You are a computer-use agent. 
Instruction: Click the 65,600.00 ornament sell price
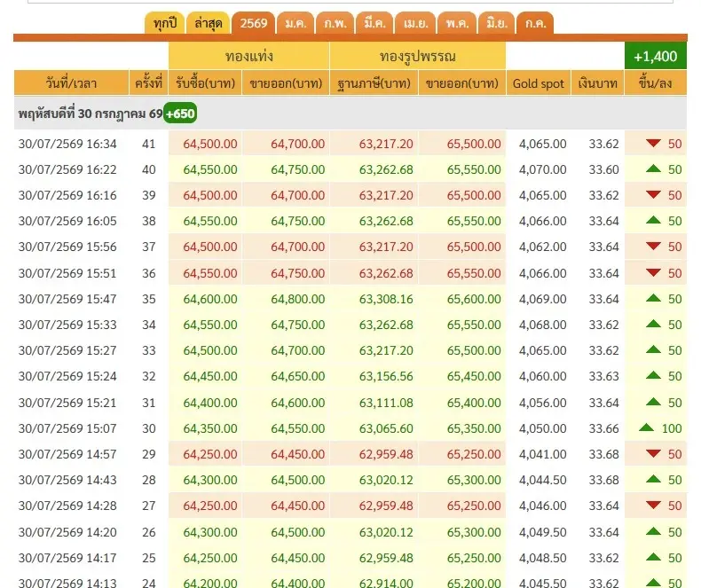click(x=474, y=299)
